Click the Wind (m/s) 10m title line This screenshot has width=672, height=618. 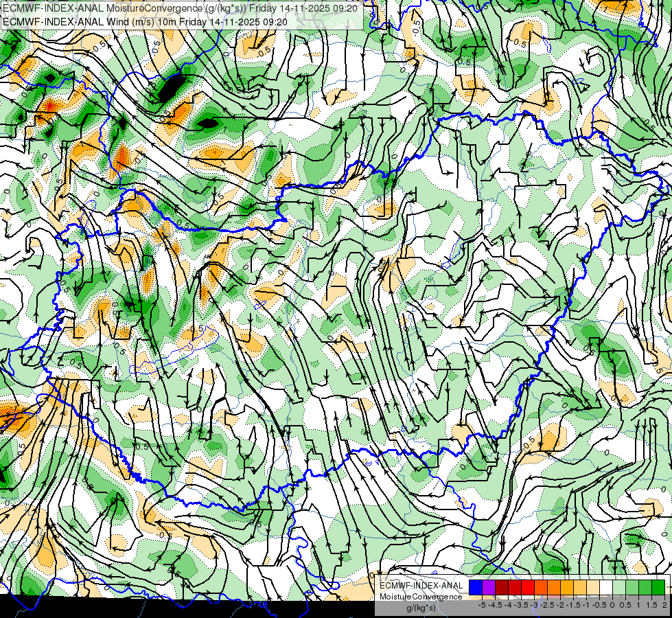point(145,22)
